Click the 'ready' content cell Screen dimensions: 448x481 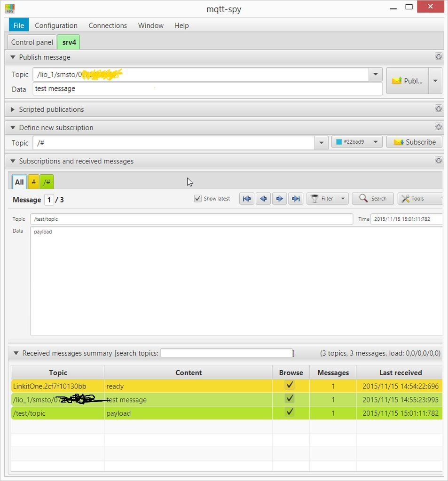tap(188, 386)
